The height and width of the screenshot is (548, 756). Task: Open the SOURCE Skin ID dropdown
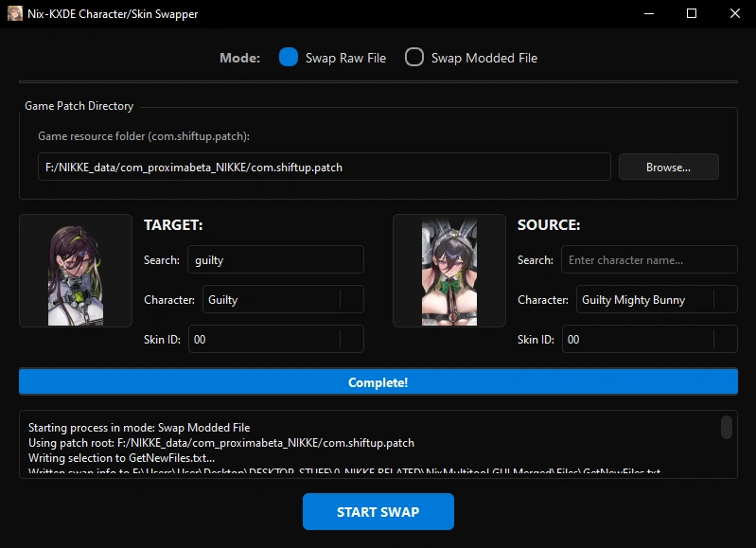(x=649, y=339)
